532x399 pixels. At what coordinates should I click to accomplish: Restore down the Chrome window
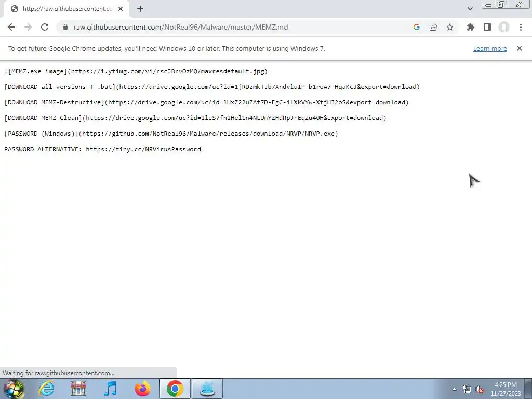pyautogui.click(x=501, y=4)
